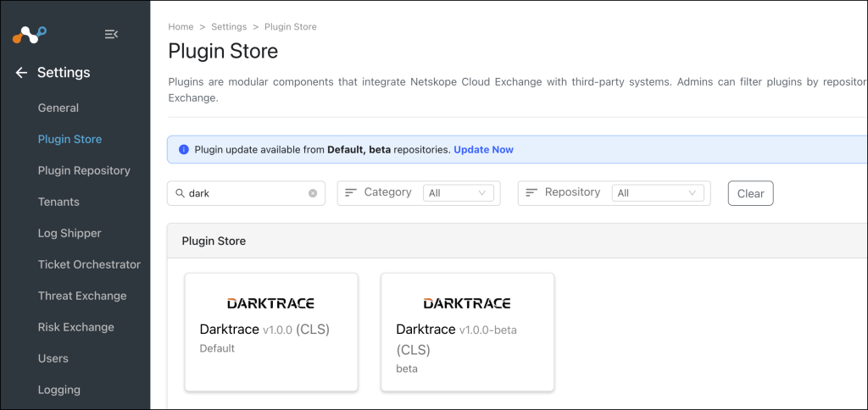Open the Category All dropdown

tap(459, 193)
